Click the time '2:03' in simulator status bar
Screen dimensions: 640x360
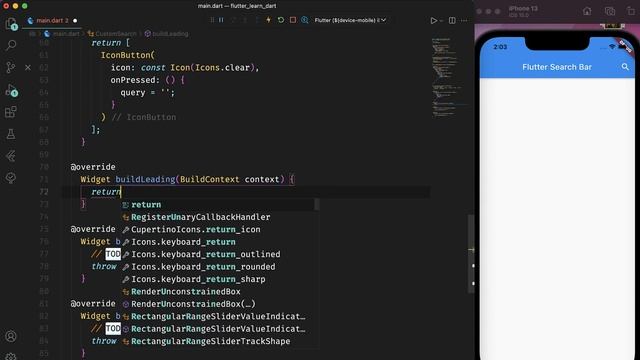tap(500, 47)
